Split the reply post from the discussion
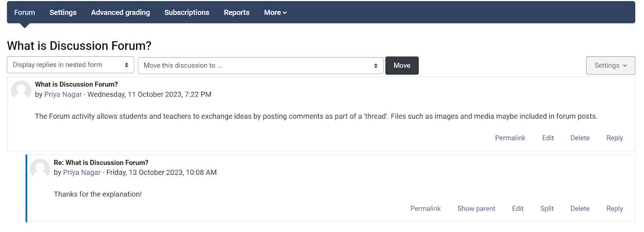 (547, 208)
